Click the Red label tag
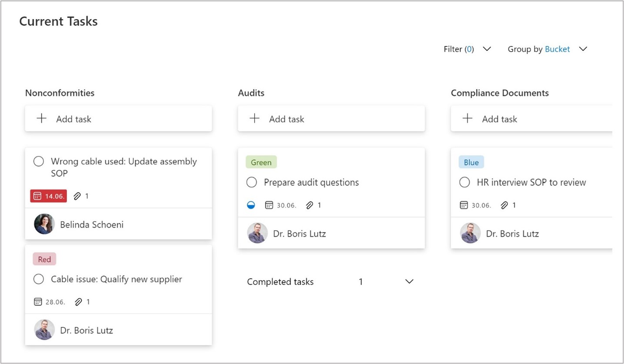 point(44,259)
